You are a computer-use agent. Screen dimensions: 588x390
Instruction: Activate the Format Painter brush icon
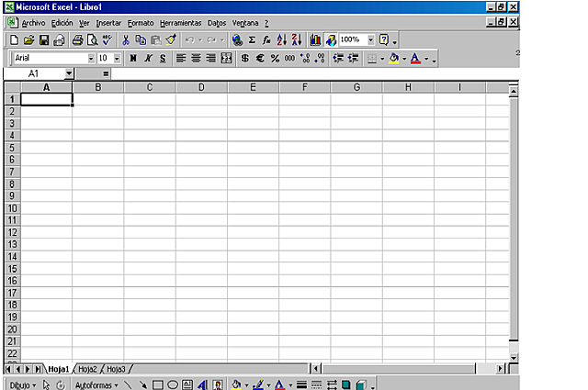click(171, 39)
